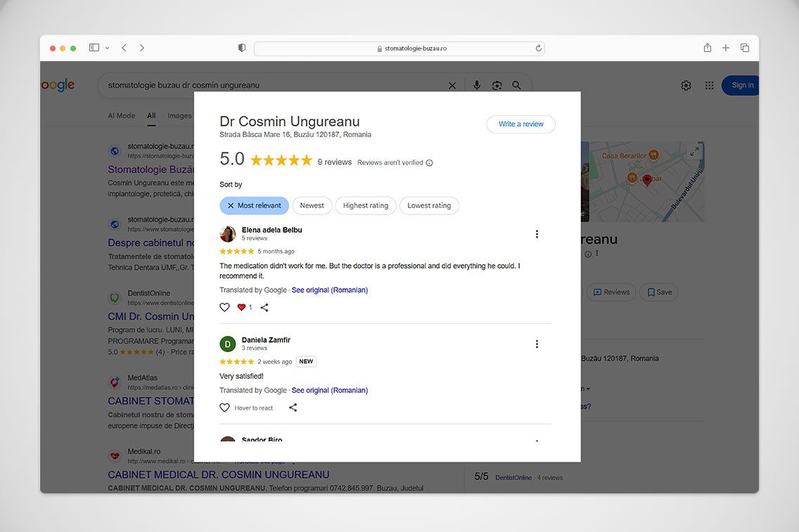This screenshot has width=799, height=532.
Task: Click the reviews not verified info icon
Action: [x=430, y=163]
